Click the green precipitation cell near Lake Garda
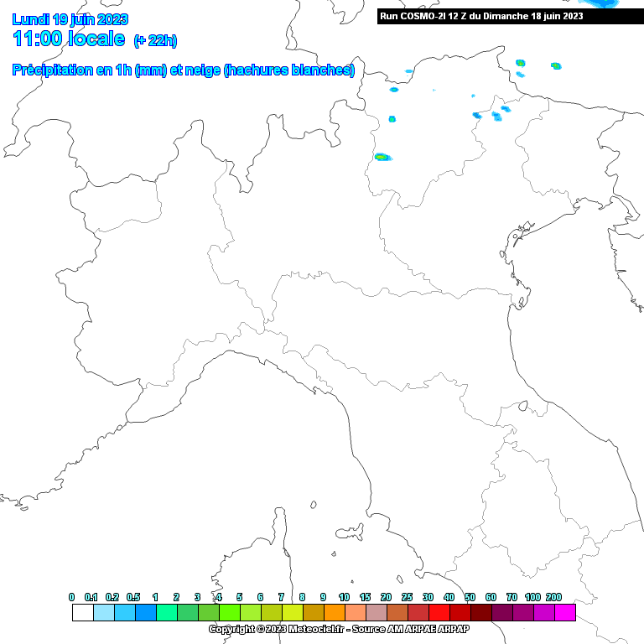644x644 pixels. [x=382, y=157]
